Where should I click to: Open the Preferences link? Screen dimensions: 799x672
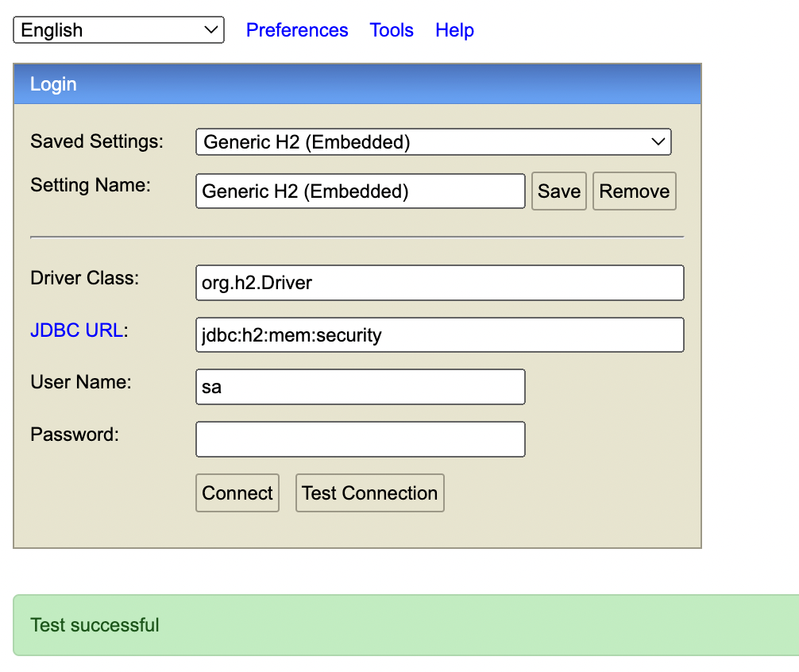click(297, 30)
